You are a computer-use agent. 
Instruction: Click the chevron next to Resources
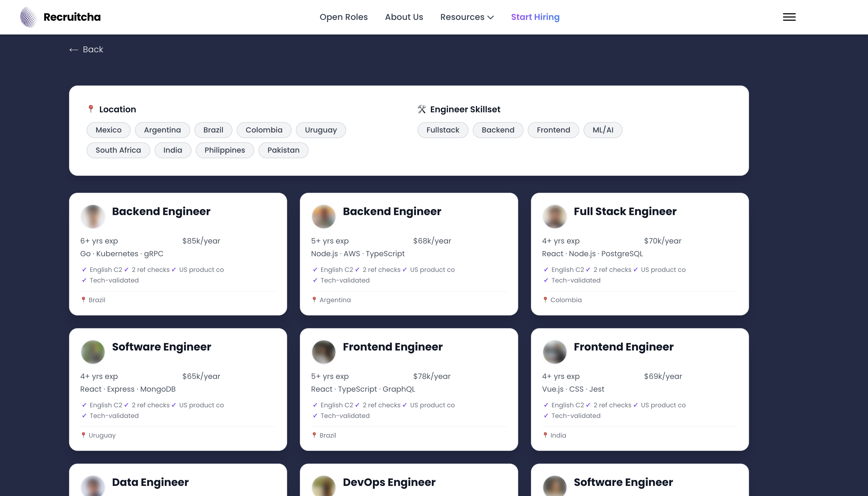pyautogui.click(x=491, y=17)
